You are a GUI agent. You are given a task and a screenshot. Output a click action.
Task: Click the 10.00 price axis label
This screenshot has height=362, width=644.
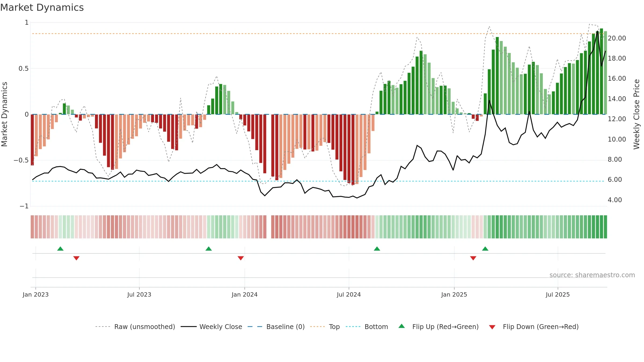[x=617, y=139]
